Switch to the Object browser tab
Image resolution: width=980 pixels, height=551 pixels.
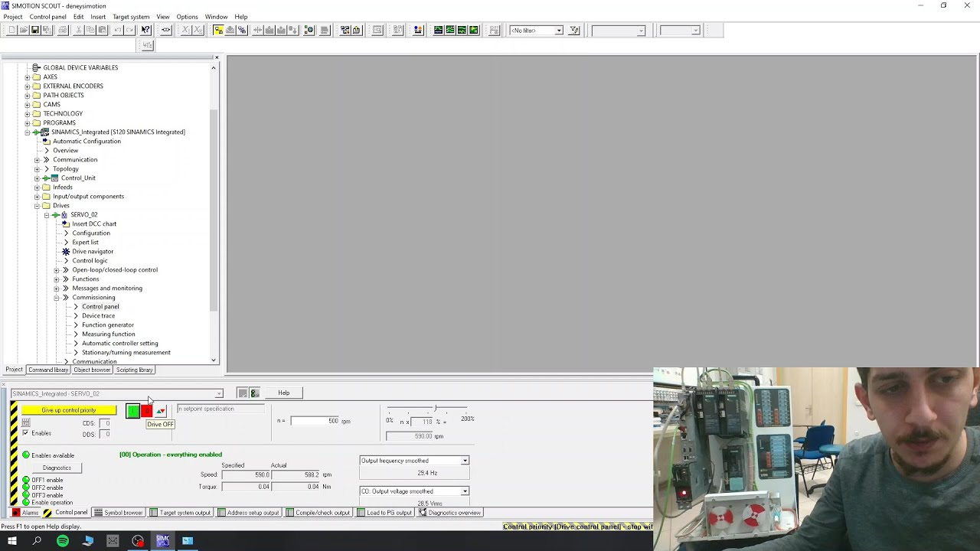pyautogui.click(x=92, y=370)
